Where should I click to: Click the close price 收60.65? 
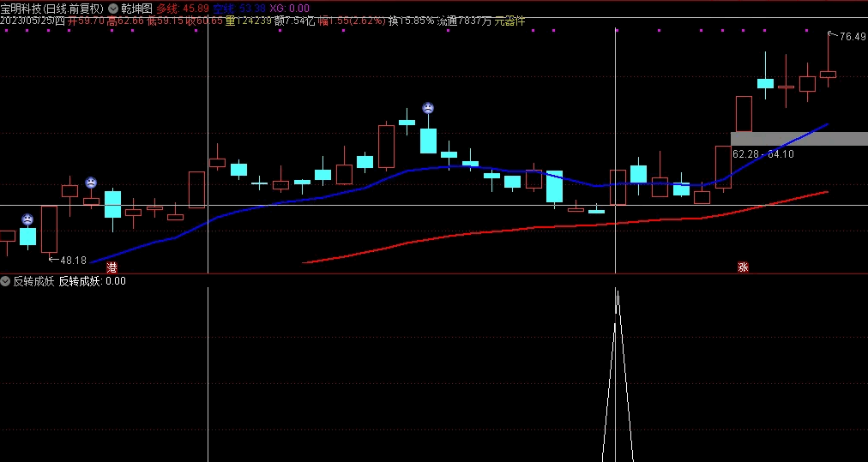tap(204, 21)
